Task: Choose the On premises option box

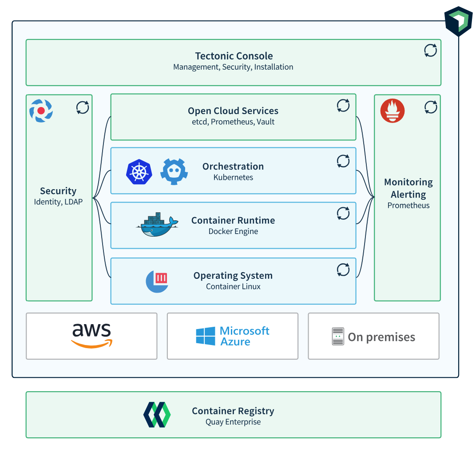Action: click(373, 336)
